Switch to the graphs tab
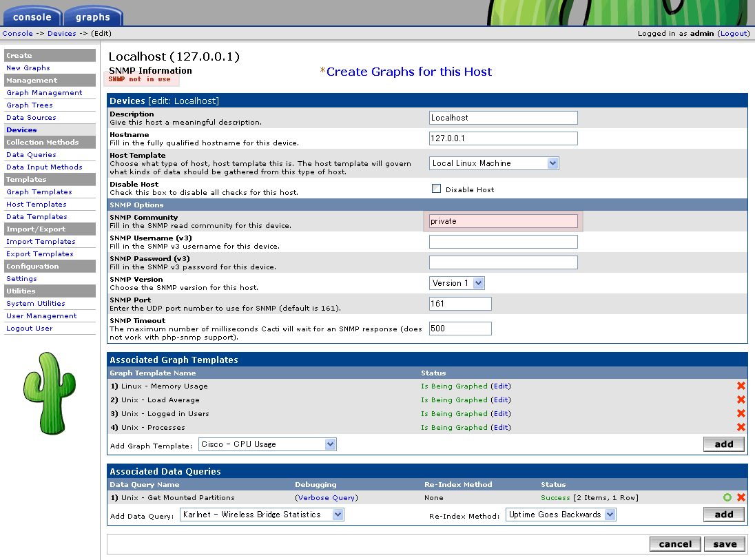Screen dimensions: 755x560 [92, 17]
